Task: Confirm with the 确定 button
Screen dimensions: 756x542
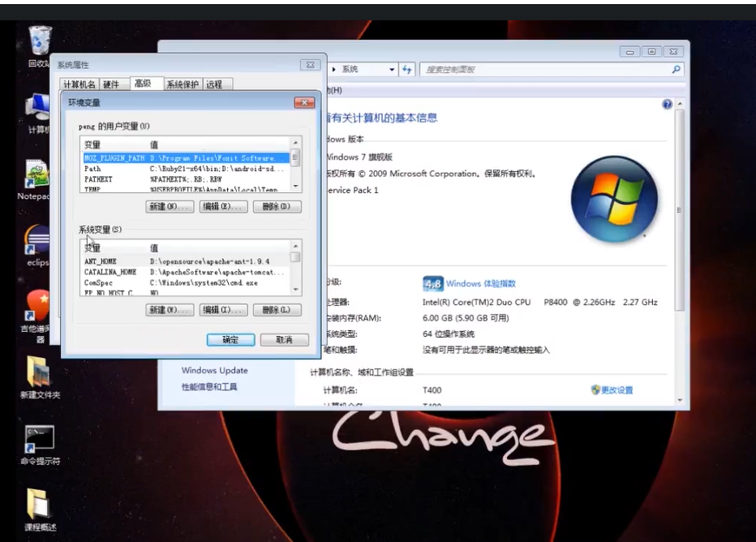Action: pos(230,339)
